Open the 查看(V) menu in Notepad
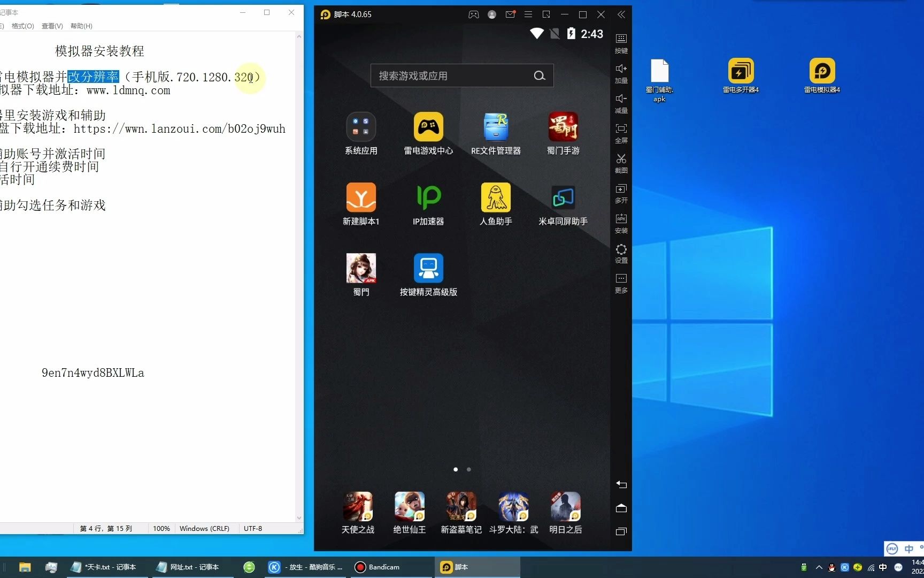 coord(52,26)
